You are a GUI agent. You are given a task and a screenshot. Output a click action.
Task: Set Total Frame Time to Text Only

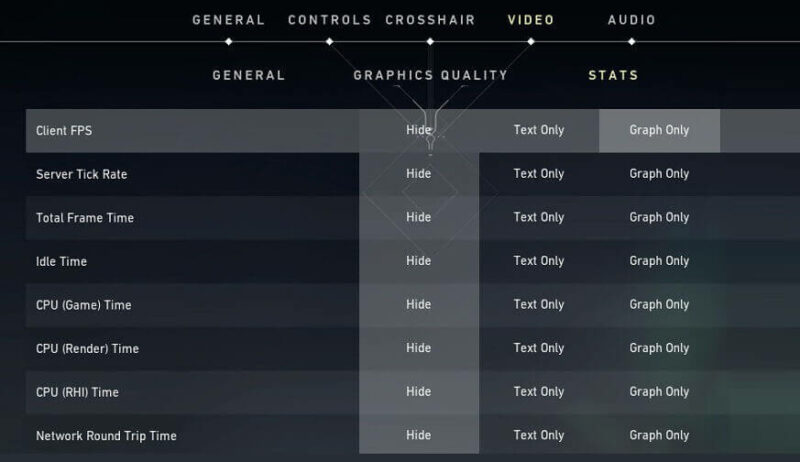click(539, 218)
